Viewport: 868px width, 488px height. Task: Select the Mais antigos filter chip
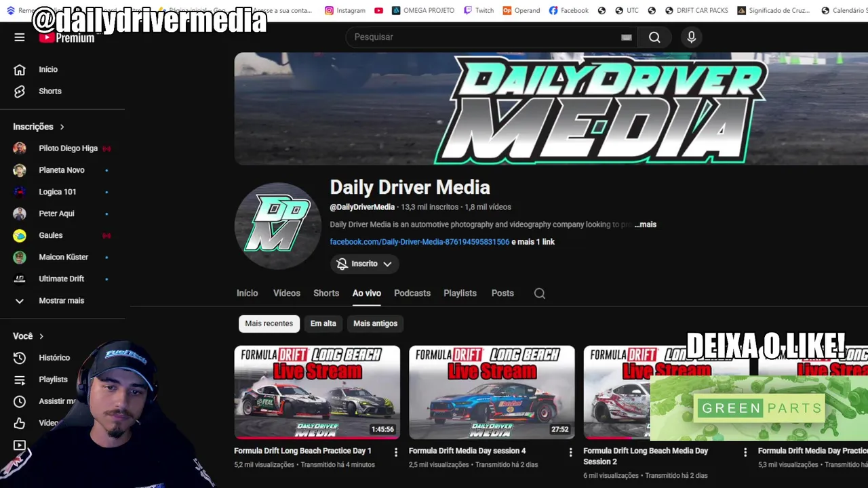pos(375,323)
